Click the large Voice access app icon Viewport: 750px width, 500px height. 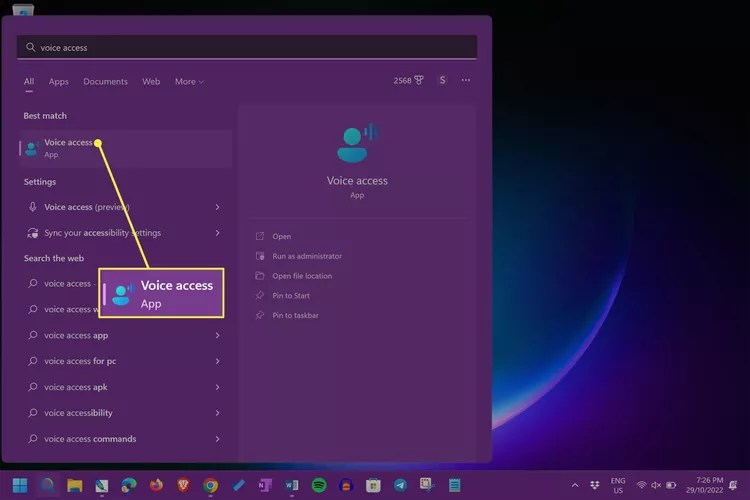tap(357, 143)
